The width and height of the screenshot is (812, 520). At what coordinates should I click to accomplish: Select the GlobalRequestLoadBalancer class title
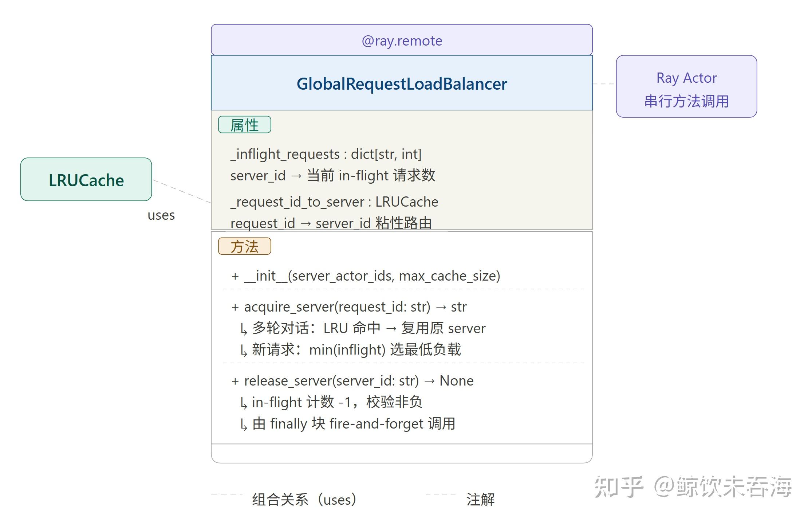click(402, 84)
